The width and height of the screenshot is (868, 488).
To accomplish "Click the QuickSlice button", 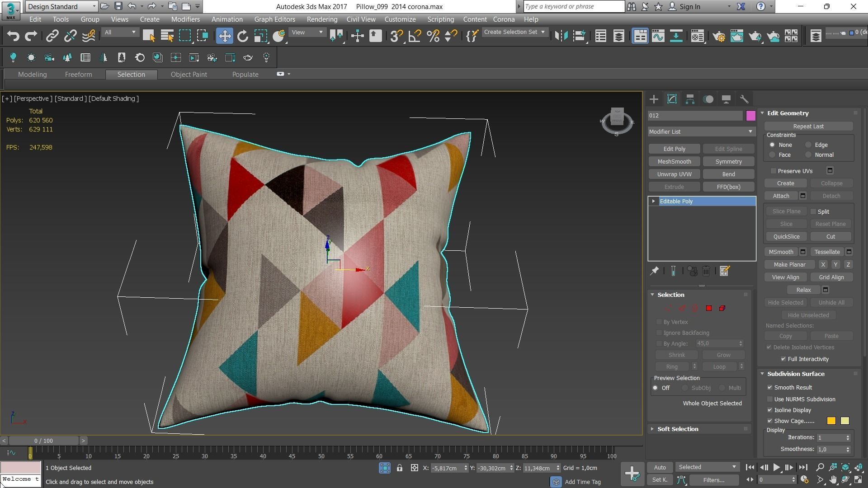I will 786,237.
